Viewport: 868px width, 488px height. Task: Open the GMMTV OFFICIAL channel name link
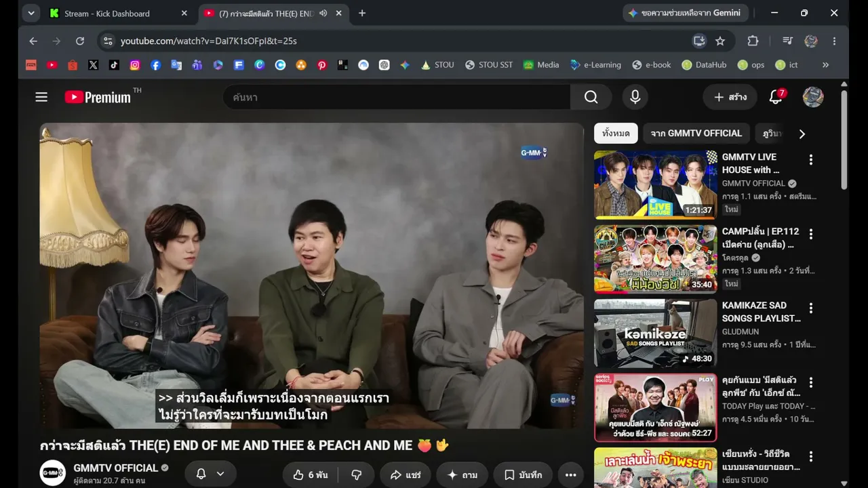tap(116, 468)
